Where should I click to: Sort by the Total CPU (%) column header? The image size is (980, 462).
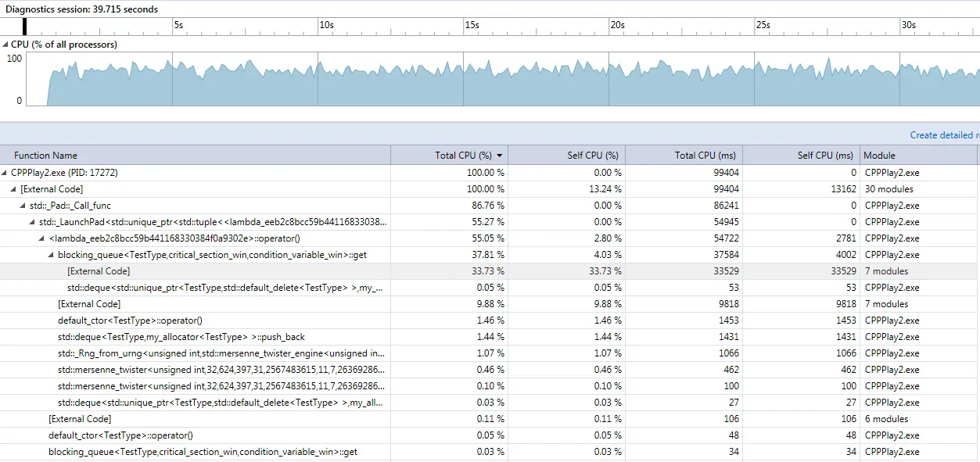pos(450,155)
